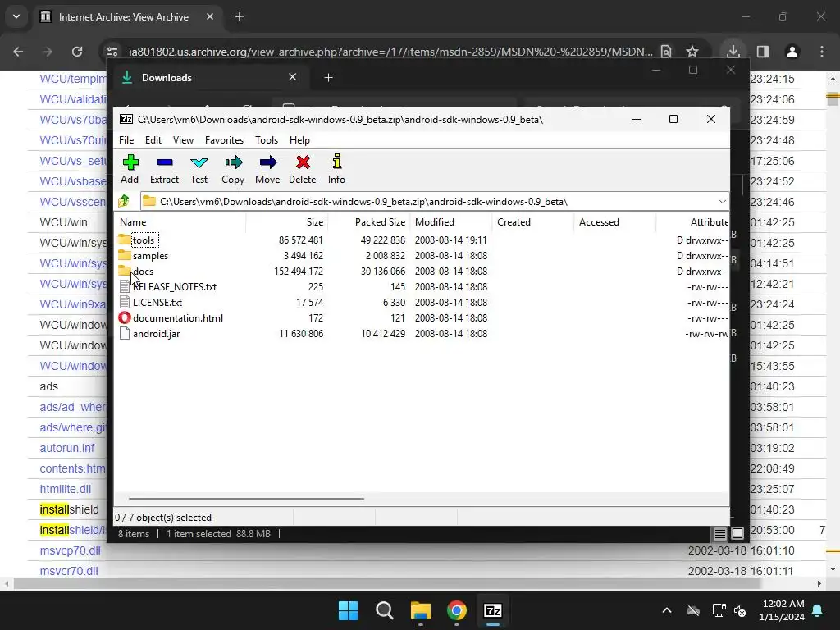Click the Add toolbar icon in 7-Zip
This screenshot has width=840, height=630.
point(130,169)
